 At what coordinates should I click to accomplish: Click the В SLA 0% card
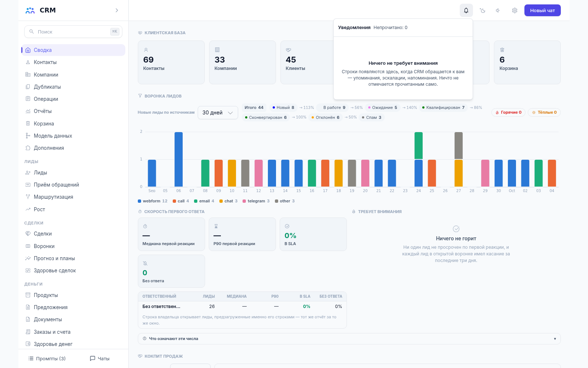point(313,234)
